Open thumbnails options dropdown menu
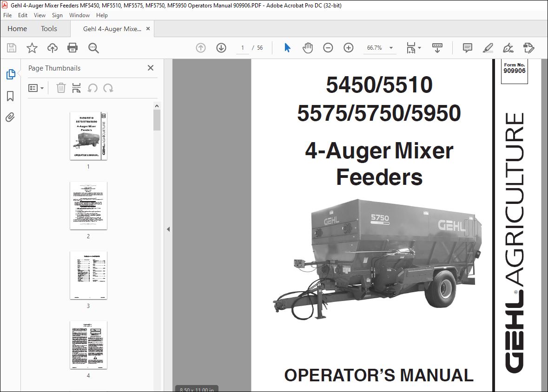 pos(36,88)
